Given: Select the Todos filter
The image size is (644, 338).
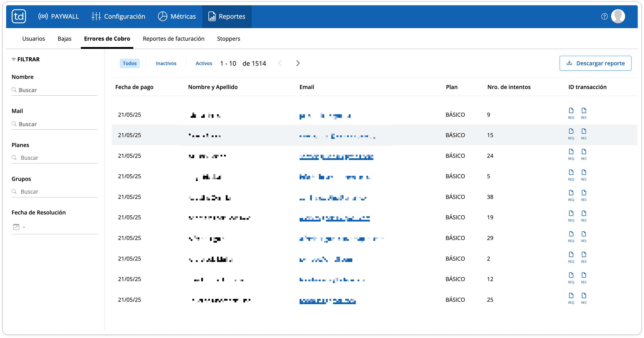Looking at the screenshot, I should [130, 63].
